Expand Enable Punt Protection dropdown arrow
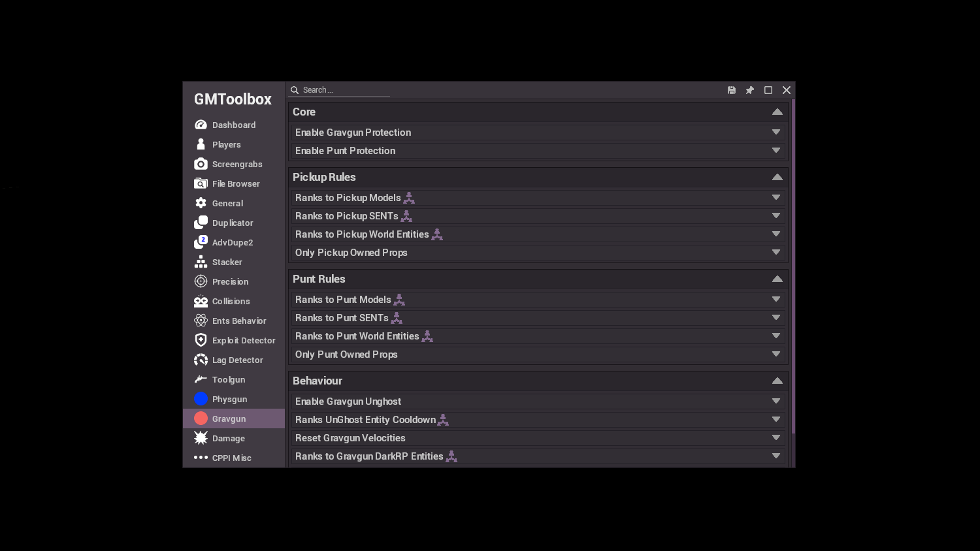This screenshot has height=551, width=980. pyautogui.click(x=776, y=150)
